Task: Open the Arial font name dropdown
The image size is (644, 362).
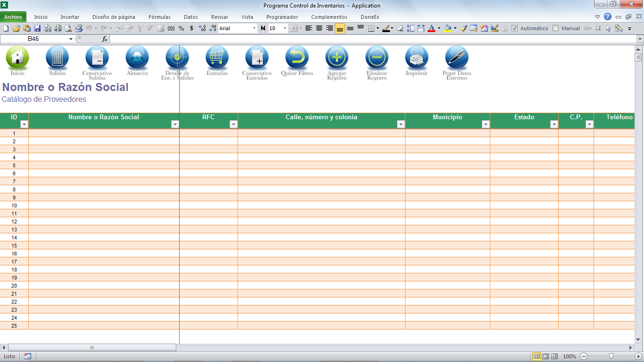Action: tap(255, 28)
